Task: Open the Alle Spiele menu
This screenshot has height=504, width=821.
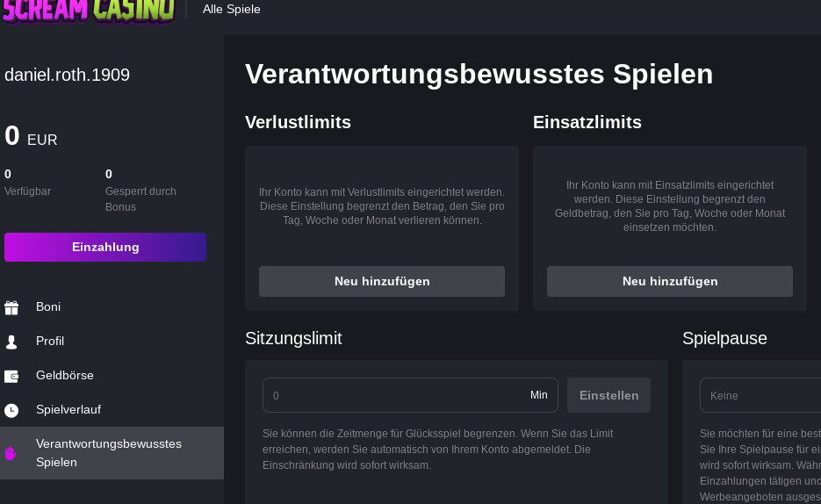Action: tap(232, 10)
